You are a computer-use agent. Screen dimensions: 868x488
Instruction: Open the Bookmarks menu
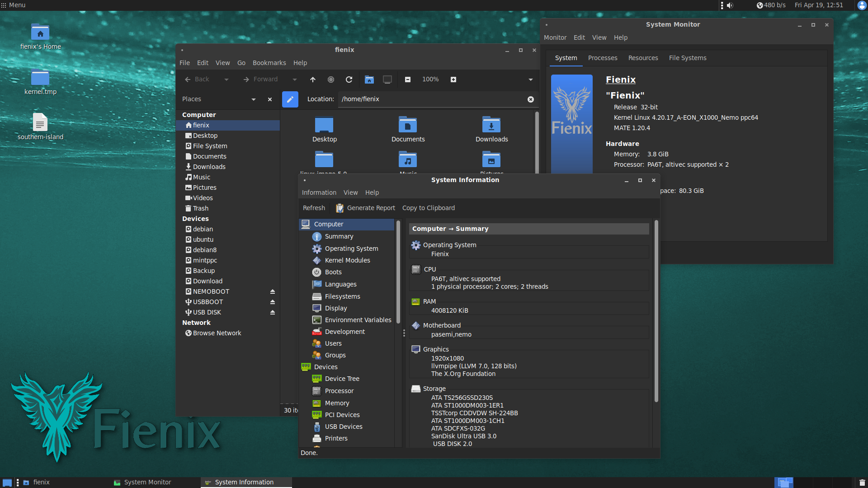(x=269, y=63)
